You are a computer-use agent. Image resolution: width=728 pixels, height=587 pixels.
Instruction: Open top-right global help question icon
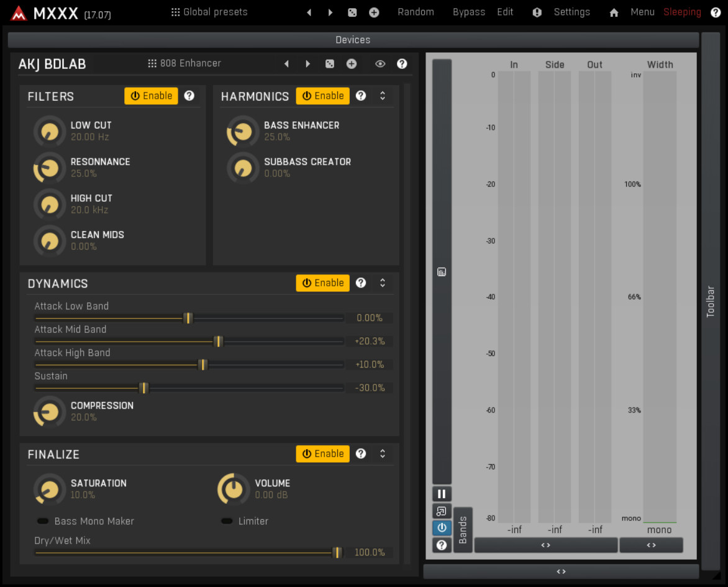click(716, 12)
